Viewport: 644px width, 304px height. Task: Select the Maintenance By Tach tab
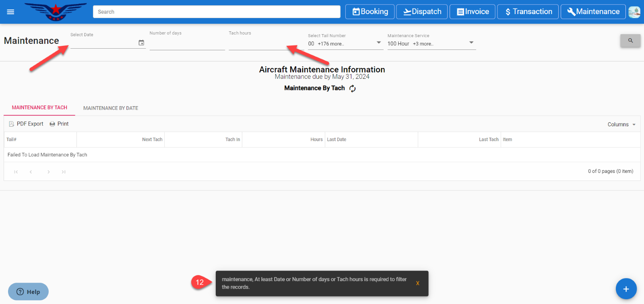point(39,108)
